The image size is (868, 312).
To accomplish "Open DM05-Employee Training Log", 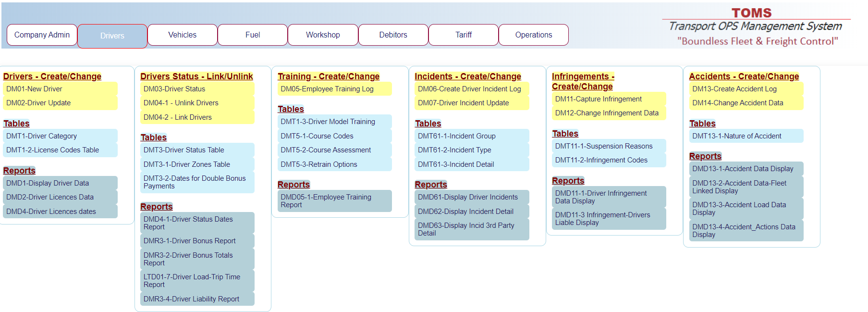I will [327, 89].
